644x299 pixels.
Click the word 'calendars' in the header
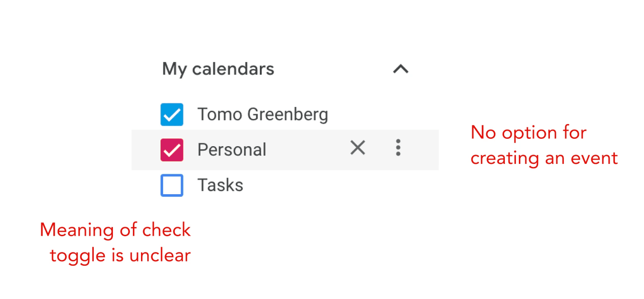[x=233, y=69]
